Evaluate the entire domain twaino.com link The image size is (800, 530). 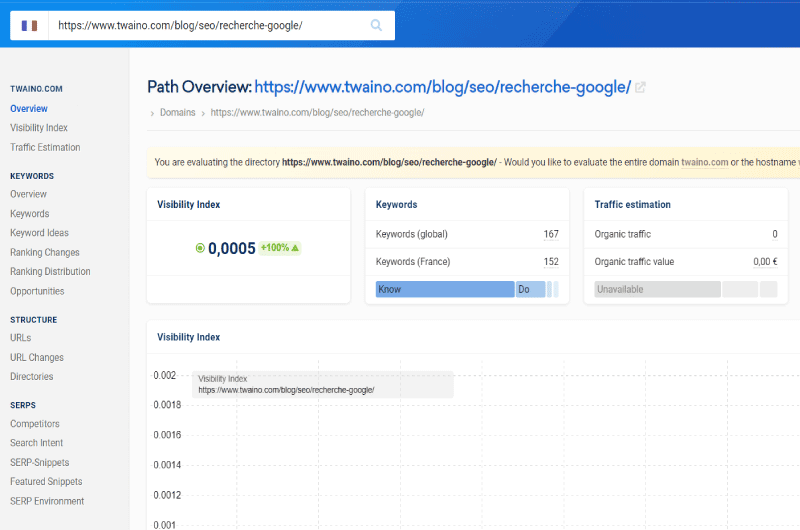705,162
